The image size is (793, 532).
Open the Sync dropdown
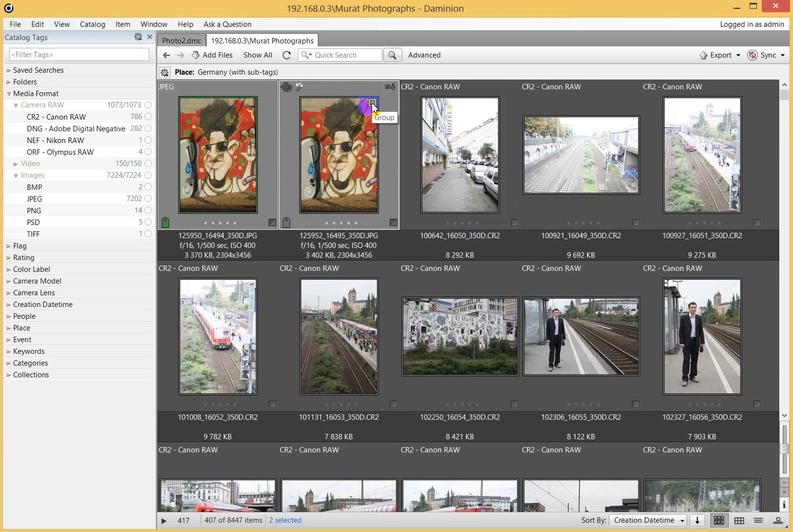tap(766, 55)
